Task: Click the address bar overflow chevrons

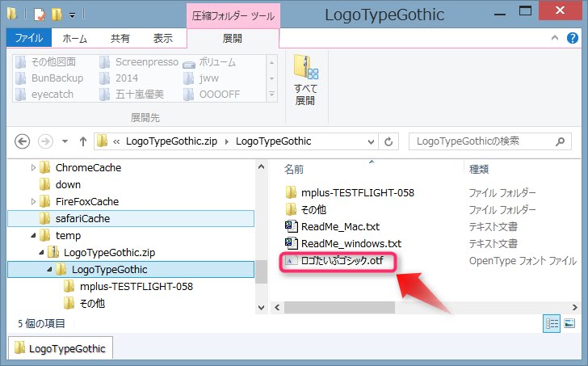Action: click(x=116, y=141)
